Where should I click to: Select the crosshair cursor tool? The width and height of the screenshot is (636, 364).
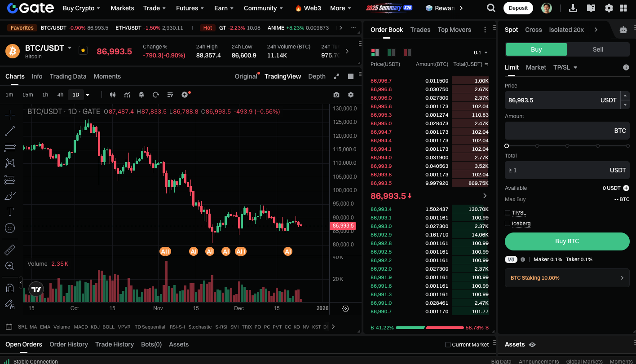pyautogui.click(x=10, y=115)
